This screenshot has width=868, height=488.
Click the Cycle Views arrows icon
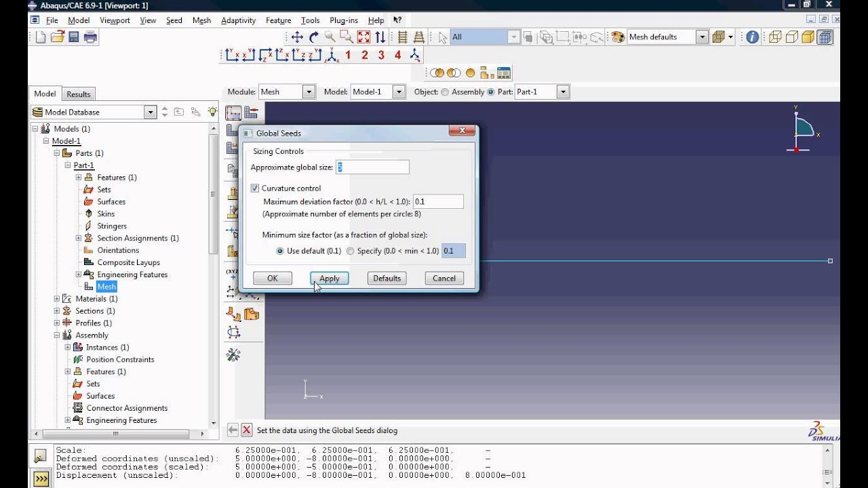coord(380,37)
